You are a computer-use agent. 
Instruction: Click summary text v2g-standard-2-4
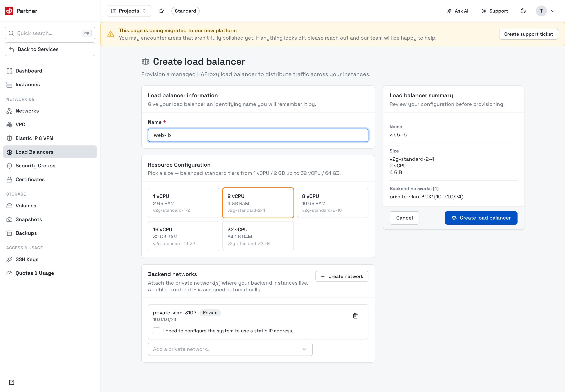(x=412, y=159)
